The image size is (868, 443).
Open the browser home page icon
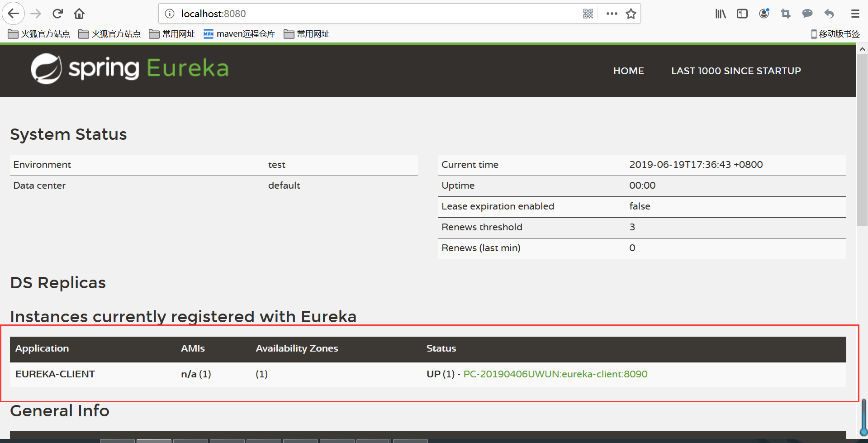pos(79,14)
